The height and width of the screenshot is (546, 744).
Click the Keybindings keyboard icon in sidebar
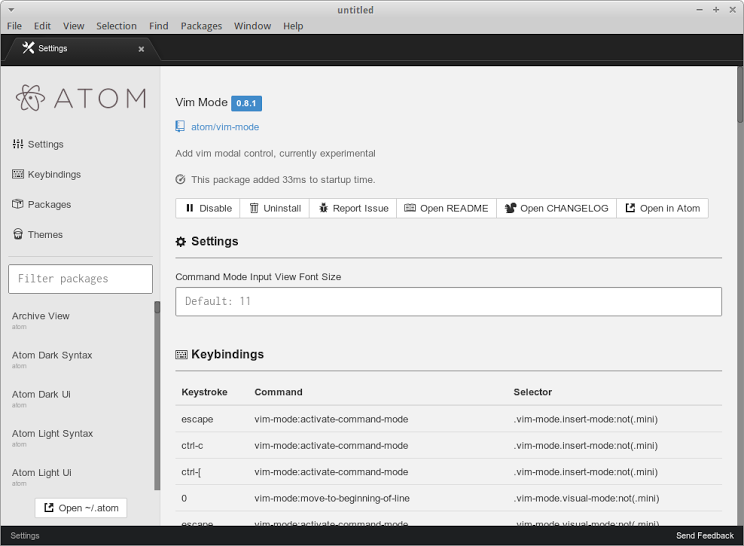[18, 174]
